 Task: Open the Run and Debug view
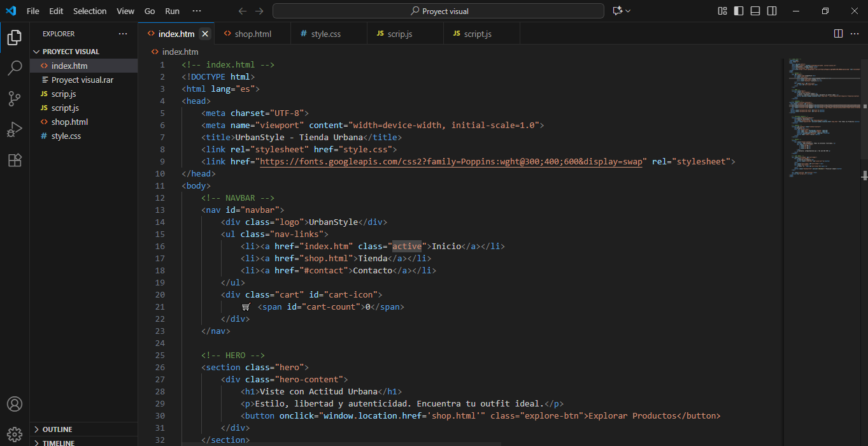pyautogui.click(x=15, y=129)
